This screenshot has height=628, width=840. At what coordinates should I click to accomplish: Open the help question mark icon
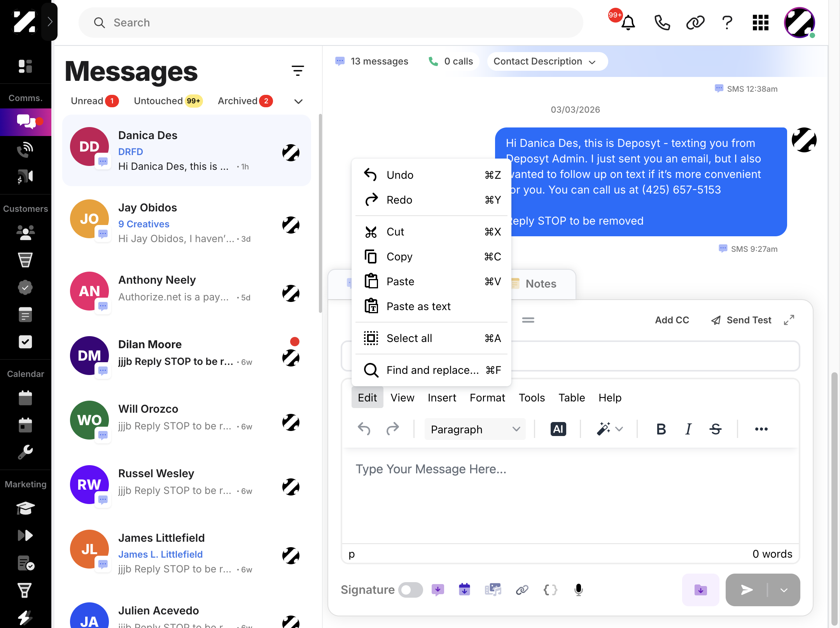[x=727, y=23]
